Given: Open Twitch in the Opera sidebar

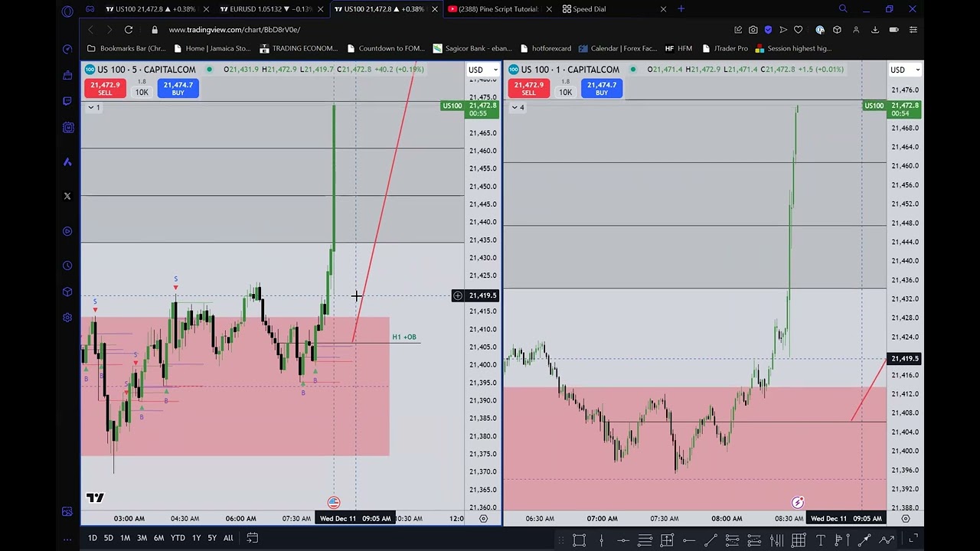Looking at the screenshot, I should pos(67,101).
